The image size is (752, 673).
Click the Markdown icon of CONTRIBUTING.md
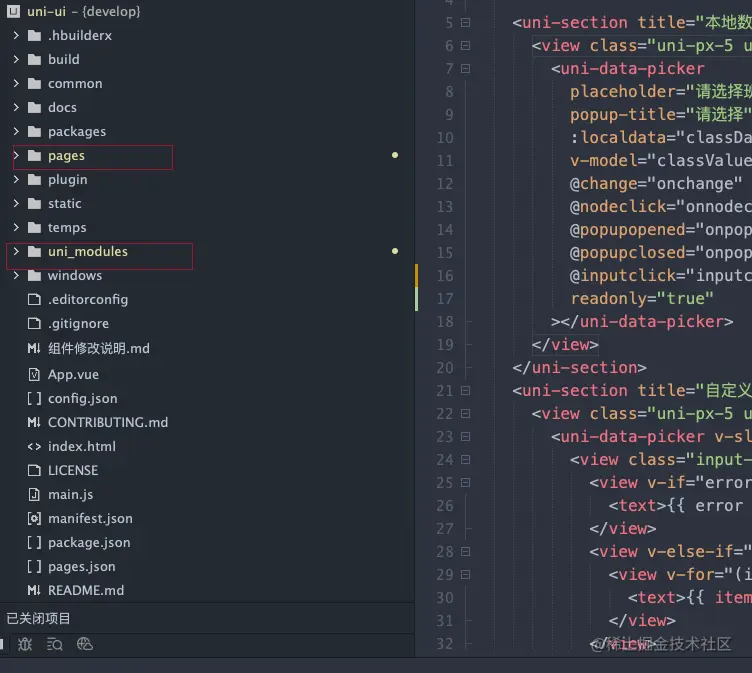coord(34,422)
